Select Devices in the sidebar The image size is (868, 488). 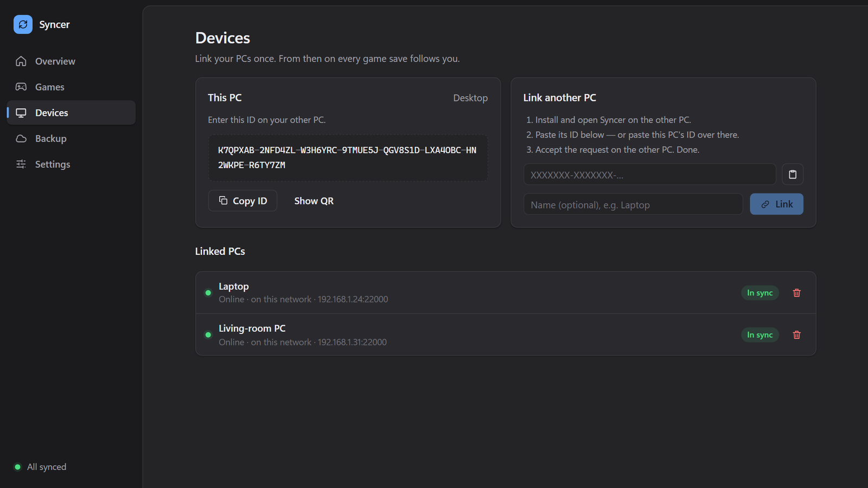[x=71, y=113]
